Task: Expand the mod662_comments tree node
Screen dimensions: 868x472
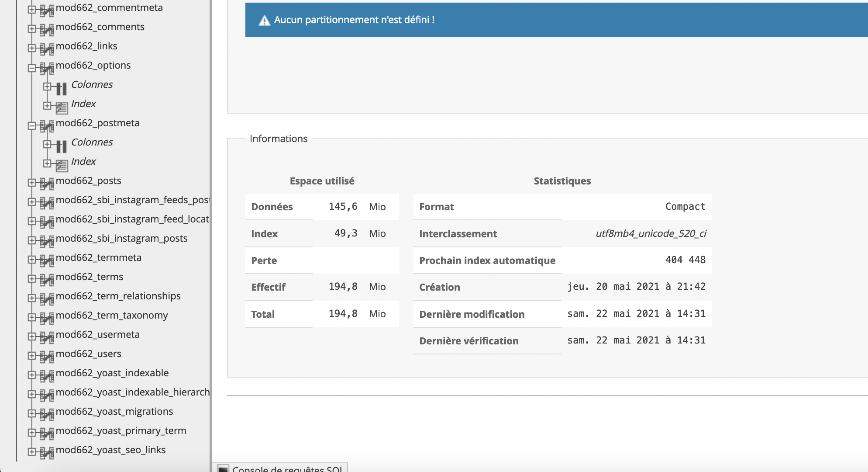Action: tap(31, 29)
